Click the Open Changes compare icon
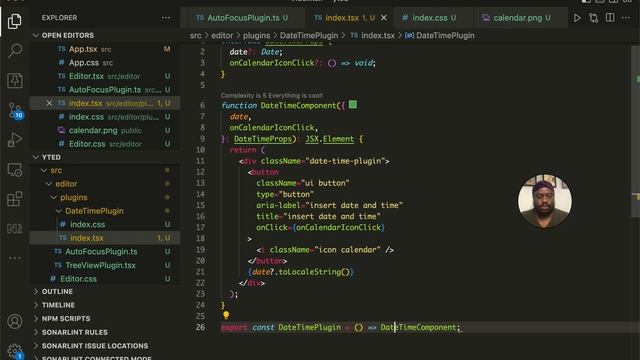Viewport: 640px width, 360px height. click(x=593, y=18)
